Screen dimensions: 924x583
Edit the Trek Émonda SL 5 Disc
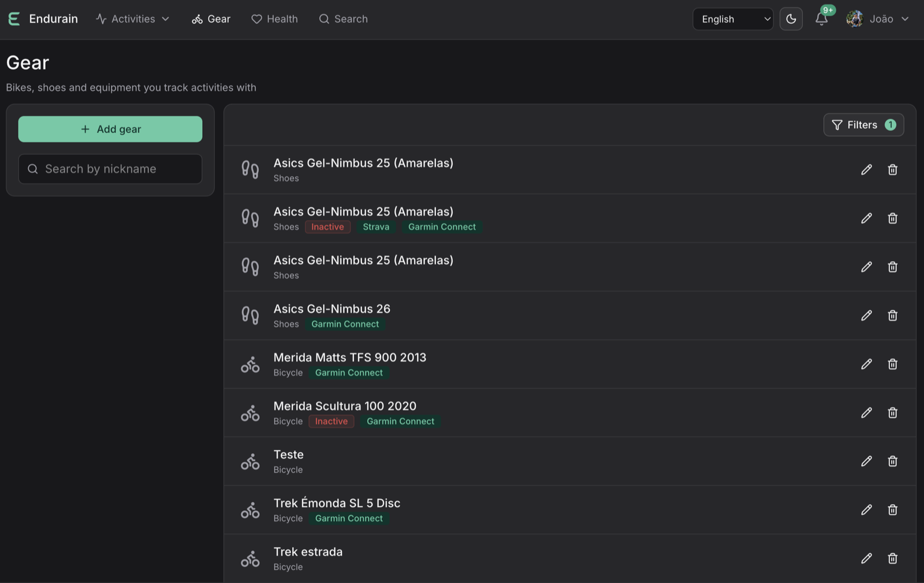click(x=866, y=510)
